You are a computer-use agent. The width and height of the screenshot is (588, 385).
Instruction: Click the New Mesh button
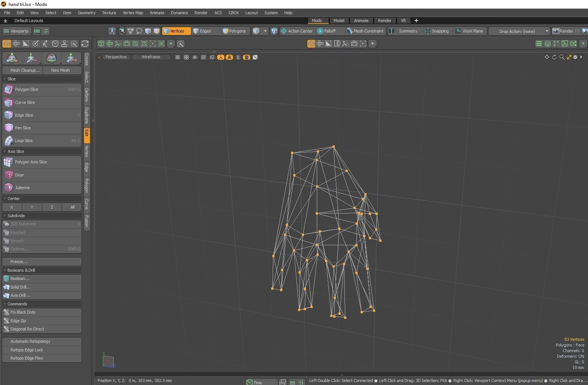click(x=62, y=70)
